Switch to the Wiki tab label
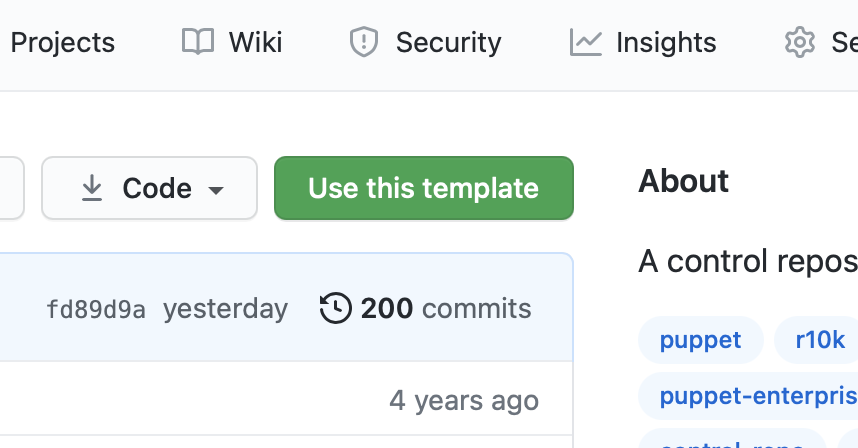 (x=255, y=43)
